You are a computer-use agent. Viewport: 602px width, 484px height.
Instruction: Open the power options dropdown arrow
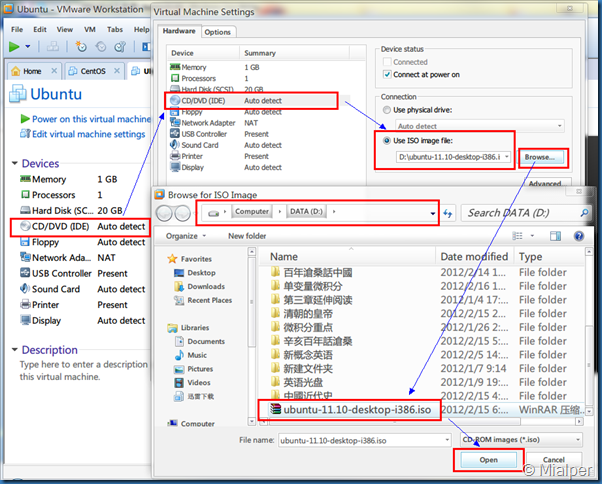(x=28, y=47)
